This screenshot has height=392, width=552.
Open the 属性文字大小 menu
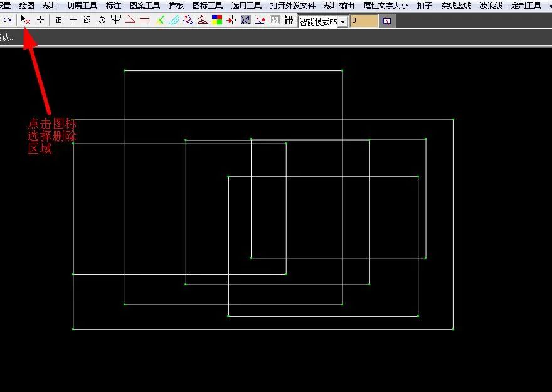click(386, 6)
